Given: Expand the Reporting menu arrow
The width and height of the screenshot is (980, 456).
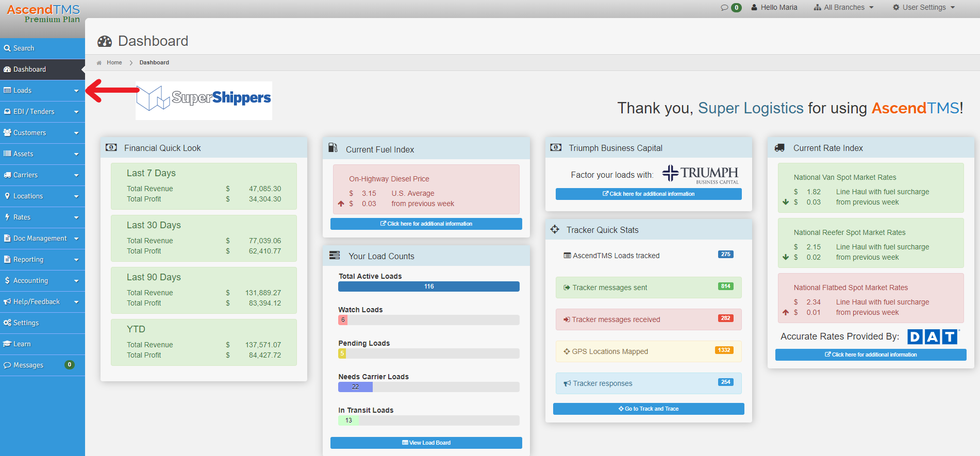Looking at the screenshot, I should click(x=76, y=260).
